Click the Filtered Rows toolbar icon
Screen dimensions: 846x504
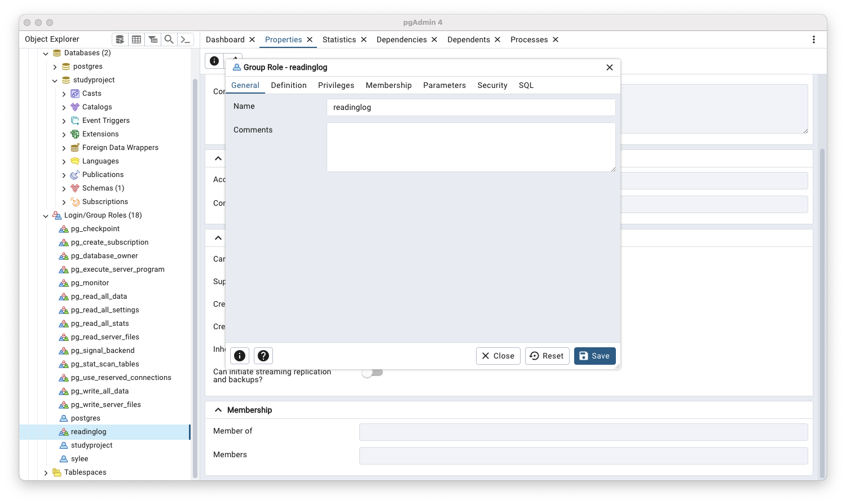tap(153, 39)
